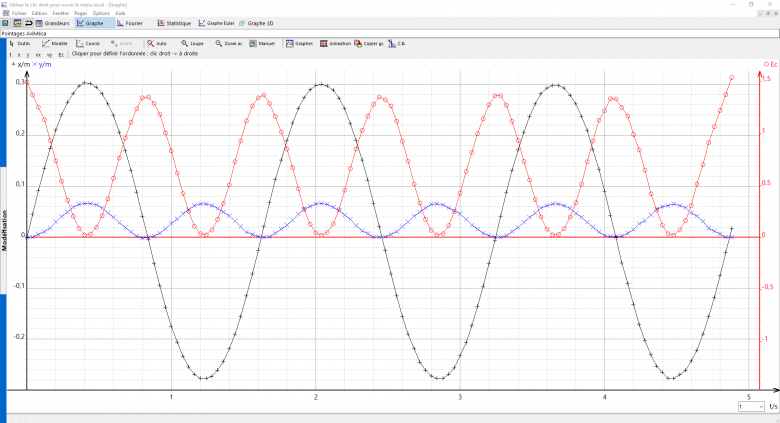
Task: Open the Modèle modelling tool
Action: click(x=55, y=44)
